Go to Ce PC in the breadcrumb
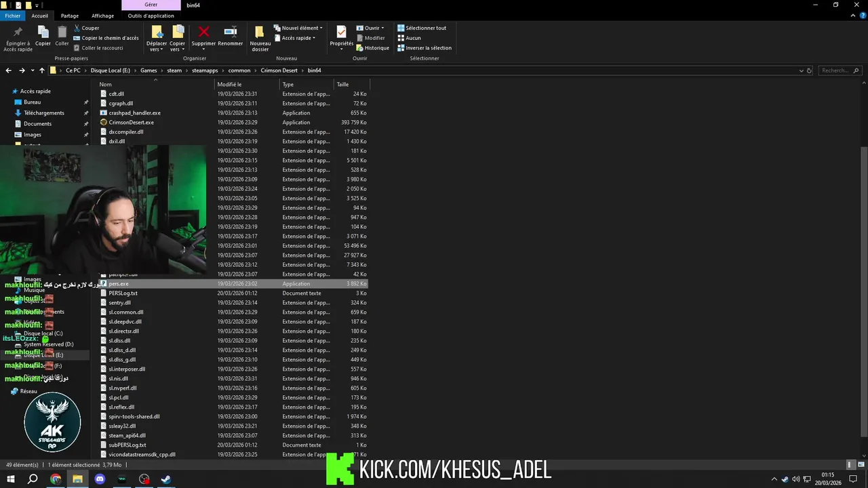This screenshot has width=868, height=488. tap(73, 70)
